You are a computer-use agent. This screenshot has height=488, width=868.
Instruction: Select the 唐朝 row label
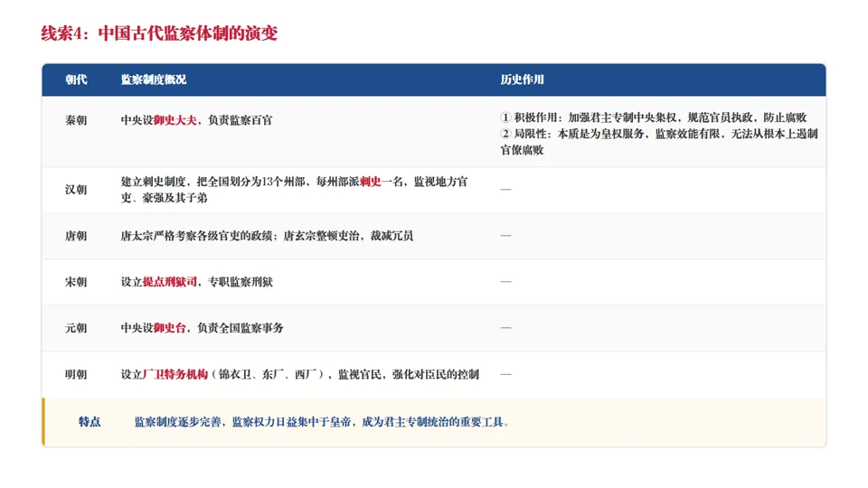[x=76, y=236]
